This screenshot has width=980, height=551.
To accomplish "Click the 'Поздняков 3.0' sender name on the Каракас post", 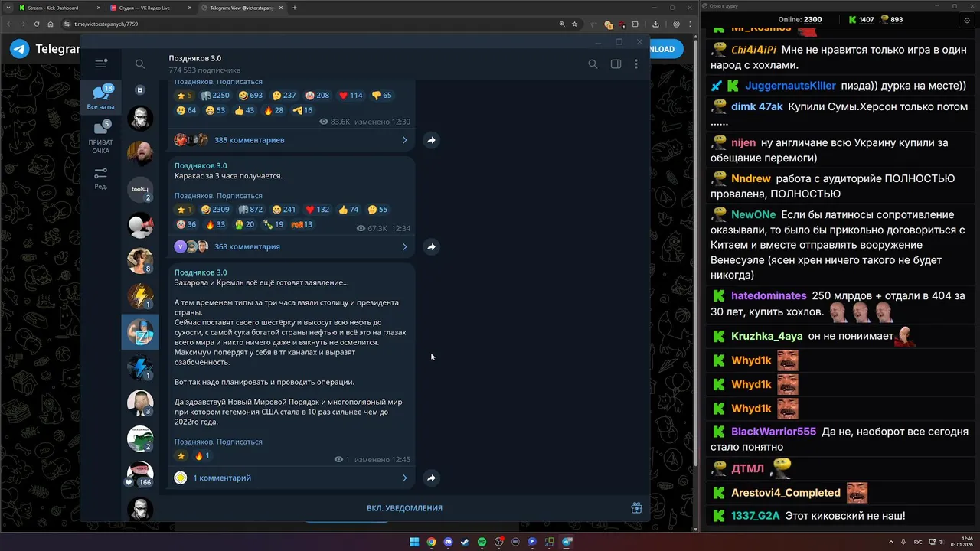I will 201,165.
